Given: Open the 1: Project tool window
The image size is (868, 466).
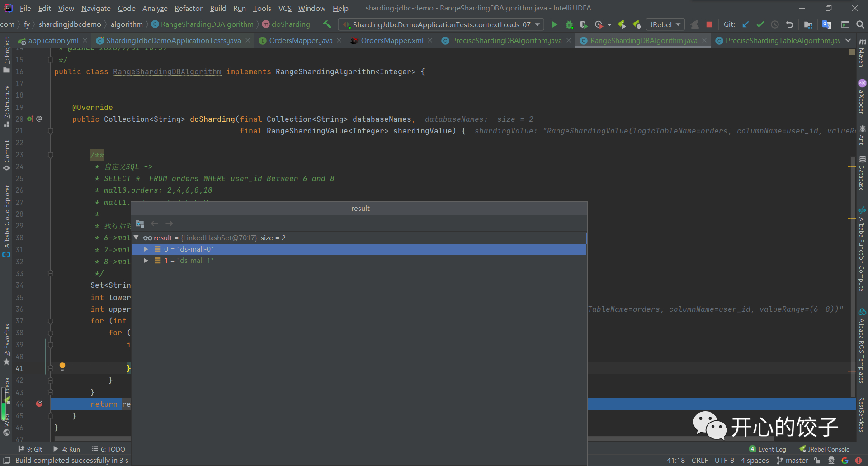Looking at the screenshot, I should tap(7, 54).
